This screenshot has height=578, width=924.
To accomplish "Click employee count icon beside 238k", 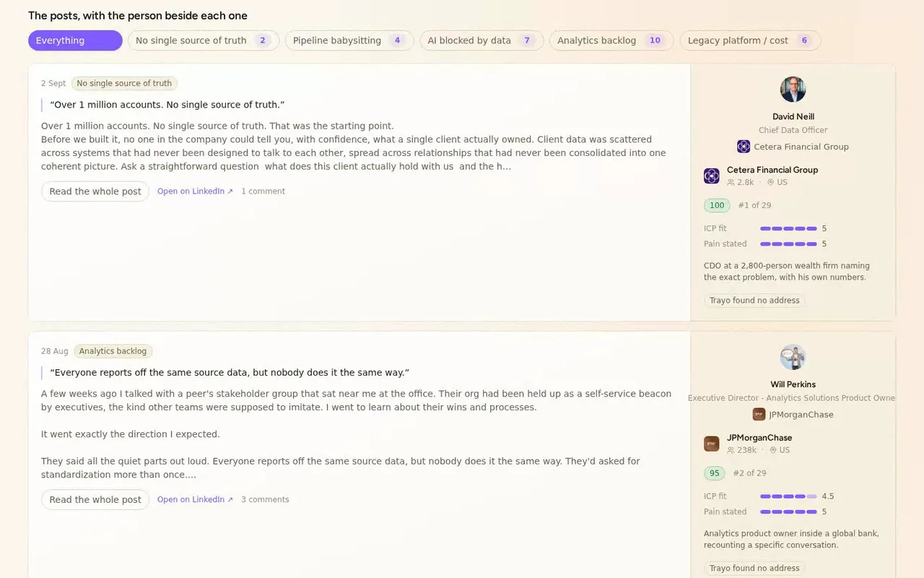I will coord(731,450).
